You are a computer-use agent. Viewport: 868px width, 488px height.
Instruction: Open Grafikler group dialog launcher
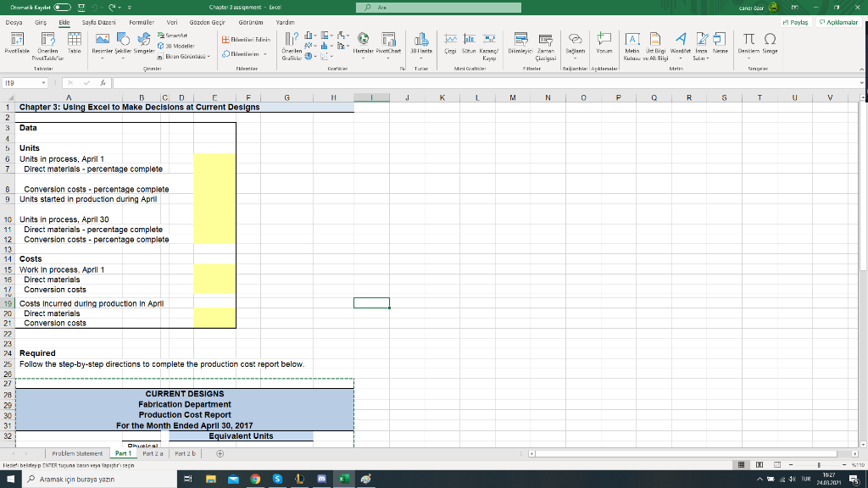click(x=403, y=69)
